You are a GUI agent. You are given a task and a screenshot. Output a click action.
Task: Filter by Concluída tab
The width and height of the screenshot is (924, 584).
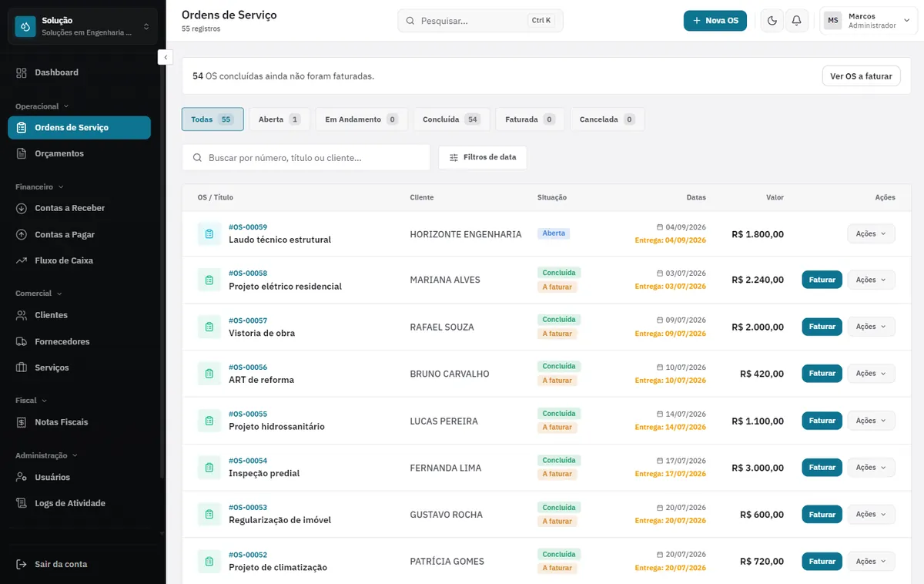(x=451, y=119)
